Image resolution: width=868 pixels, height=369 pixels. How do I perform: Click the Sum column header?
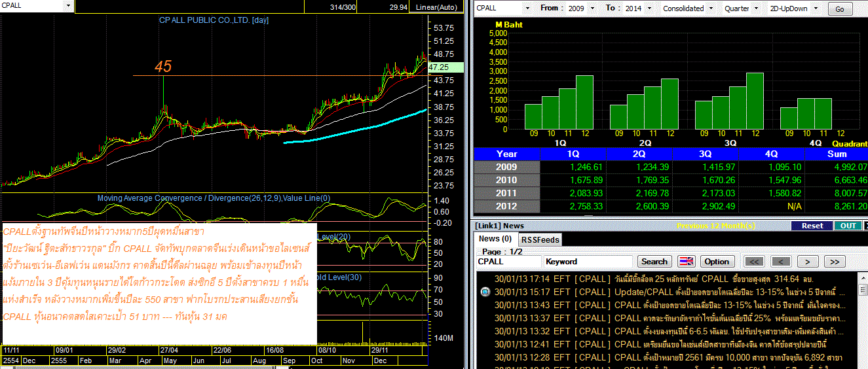click(837, 154)
